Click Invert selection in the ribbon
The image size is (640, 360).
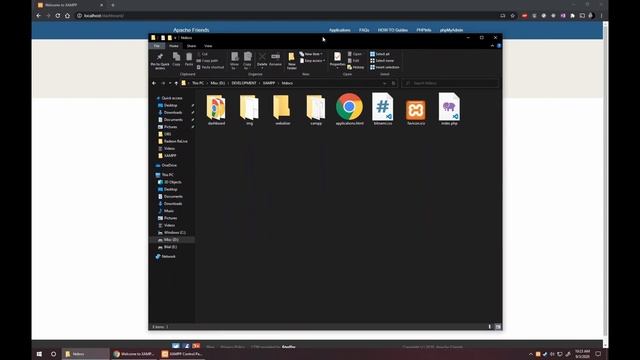pos(384,67)
